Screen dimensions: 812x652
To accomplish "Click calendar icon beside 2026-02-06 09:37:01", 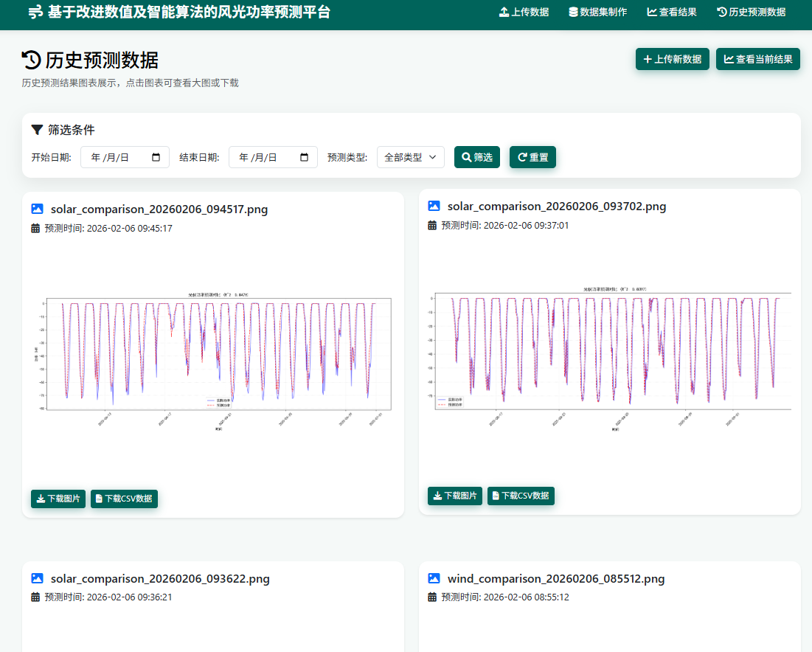I will (432, 225).
